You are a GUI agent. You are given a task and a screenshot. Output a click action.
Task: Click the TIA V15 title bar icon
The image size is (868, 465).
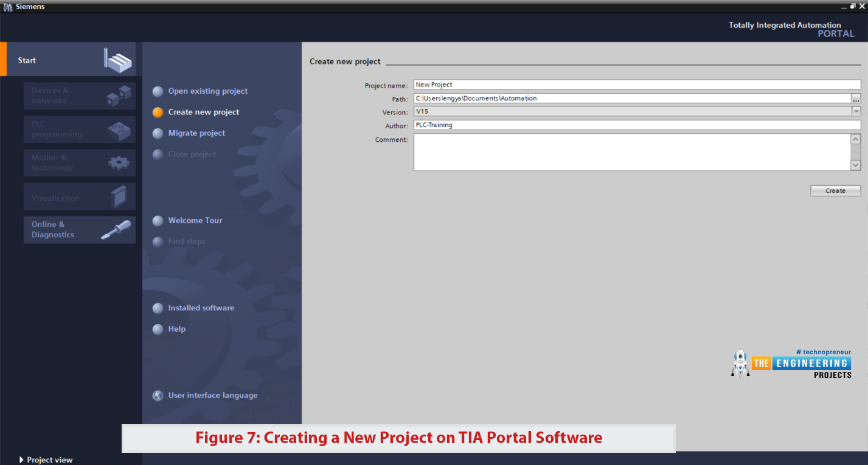click(x=7, y=6)
